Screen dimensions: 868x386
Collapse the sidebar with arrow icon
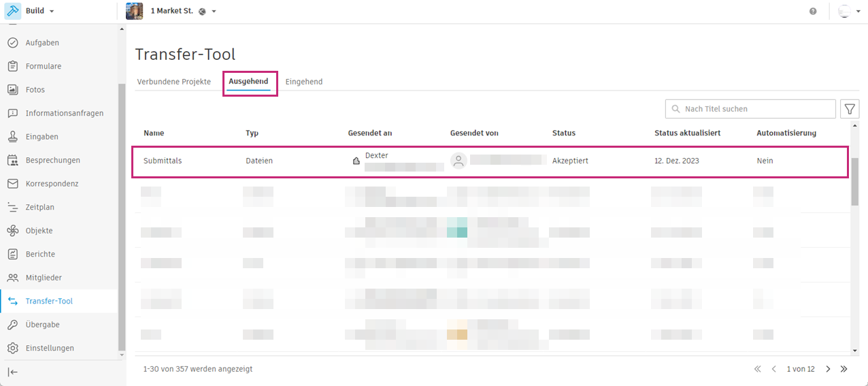12,372
